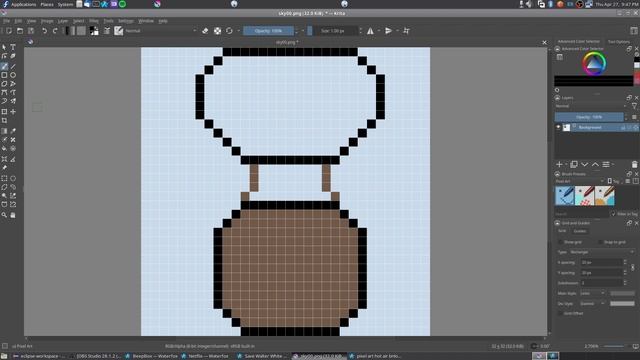This screenshot has width=640, height=360.
Task: Enable the Grid Offset checkbox
Action: [x=560, y=313]
